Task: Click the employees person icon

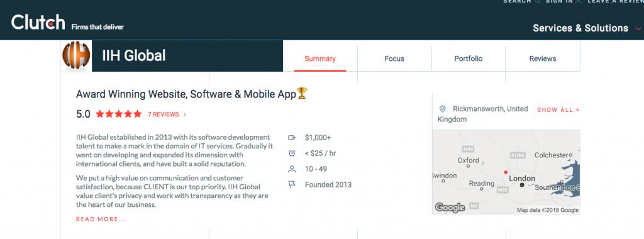Action: pos(292,169)
